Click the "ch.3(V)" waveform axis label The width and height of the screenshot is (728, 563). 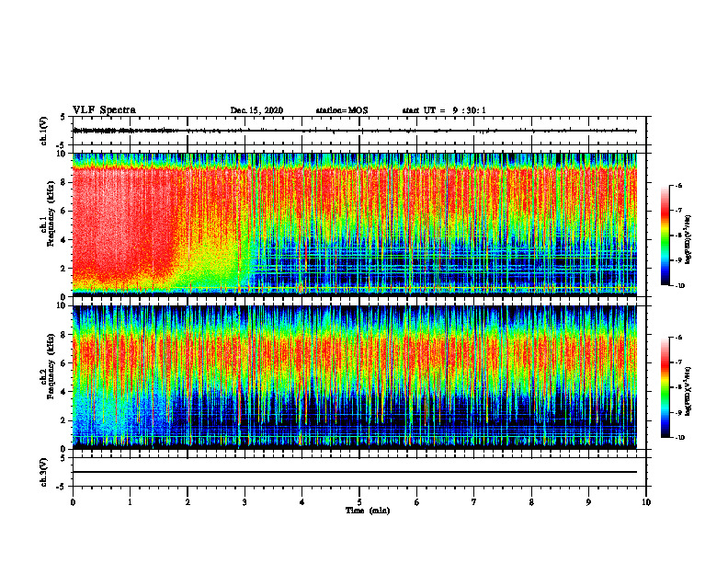43,472
